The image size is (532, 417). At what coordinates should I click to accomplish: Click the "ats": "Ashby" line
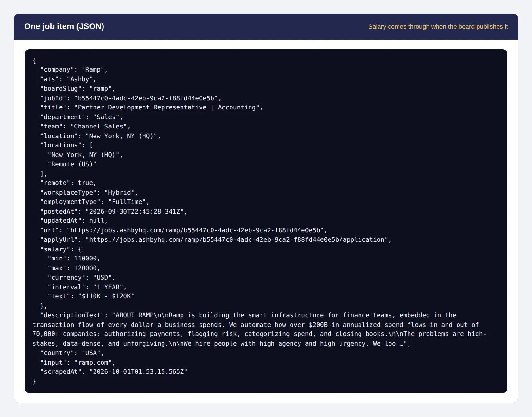tap(68, 79)
